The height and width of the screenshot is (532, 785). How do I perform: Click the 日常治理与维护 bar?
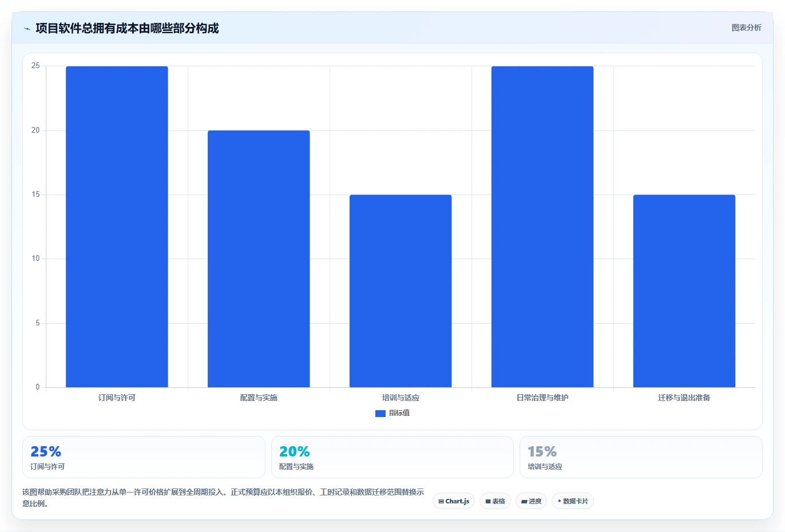pos(542,227)
